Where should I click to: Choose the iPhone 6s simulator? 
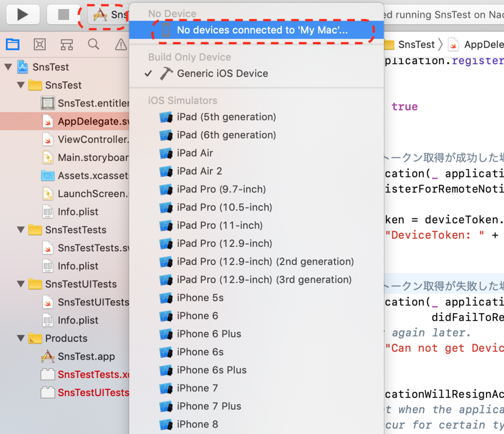256,352
